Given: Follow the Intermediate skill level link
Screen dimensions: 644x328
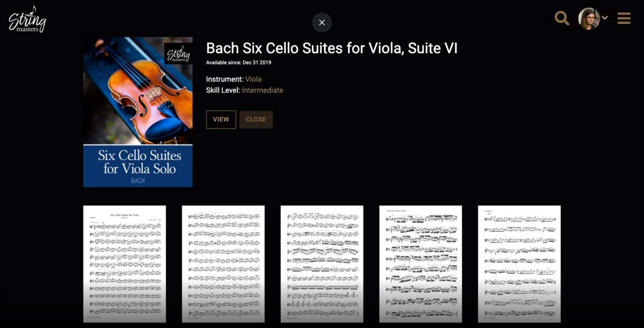Looking at the screenshot, I should click(x=262, y=90).
